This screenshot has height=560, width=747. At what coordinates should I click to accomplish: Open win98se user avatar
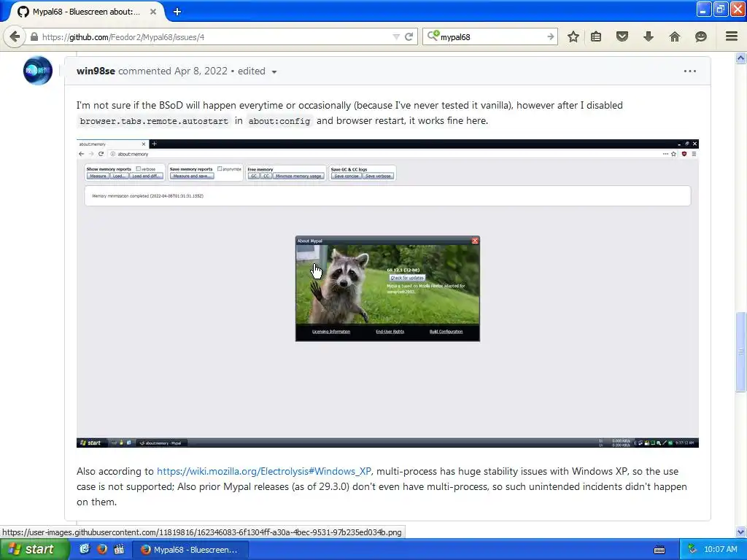tap(38, 71)
